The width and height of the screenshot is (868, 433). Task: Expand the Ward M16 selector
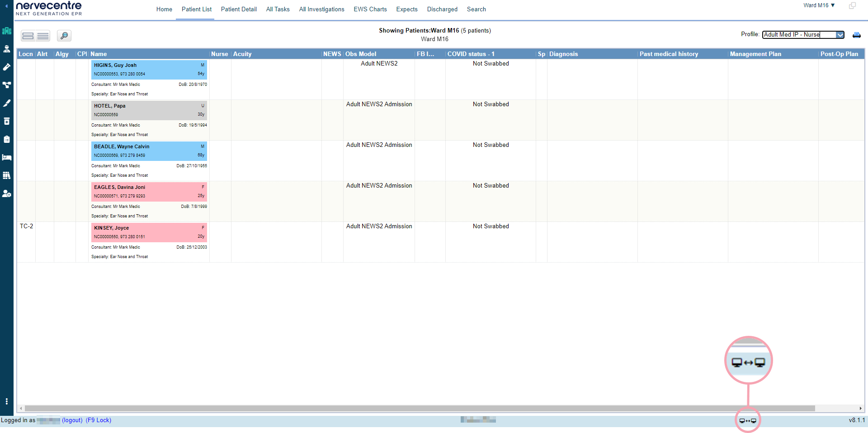pyautogui.click(x=819, y=5)
